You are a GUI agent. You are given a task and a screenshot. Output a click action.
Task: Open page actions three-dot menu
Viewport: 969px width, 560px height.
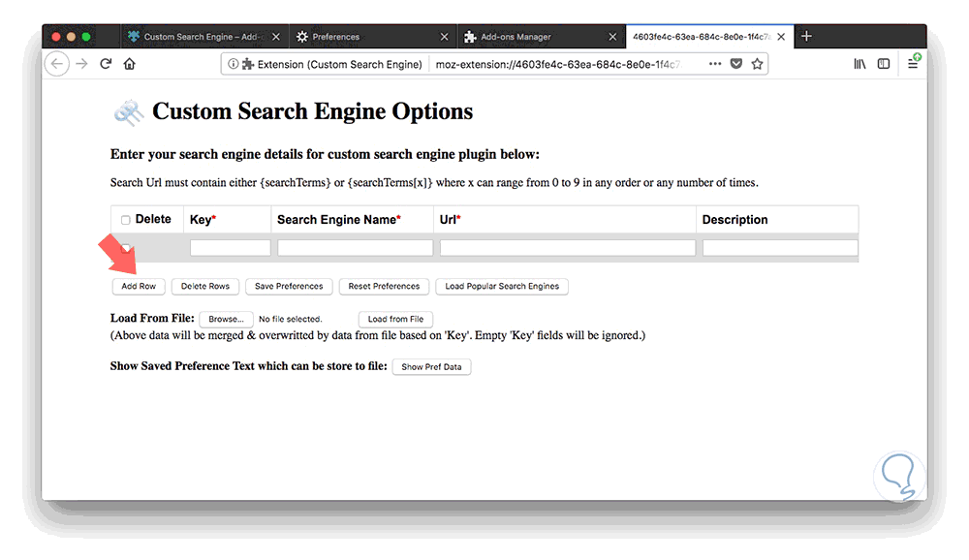coord(715,64)
